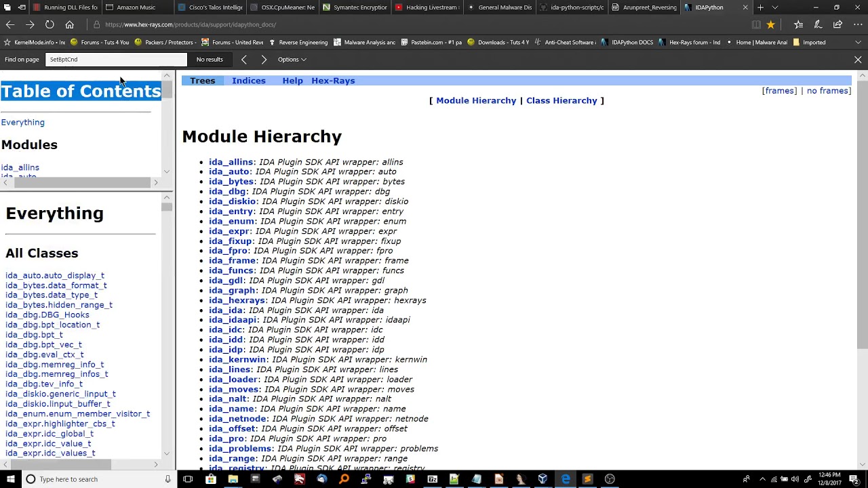Image resolution: width=868 pixels, height=488 pixels.
Task: Open the browser more options menu
Action: coord(857,24)
